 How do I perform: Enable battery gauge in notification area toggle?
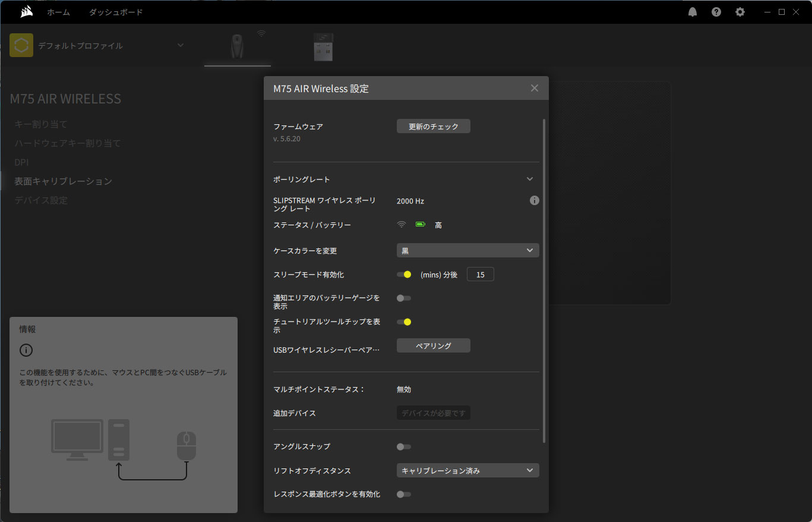(404, 298)
